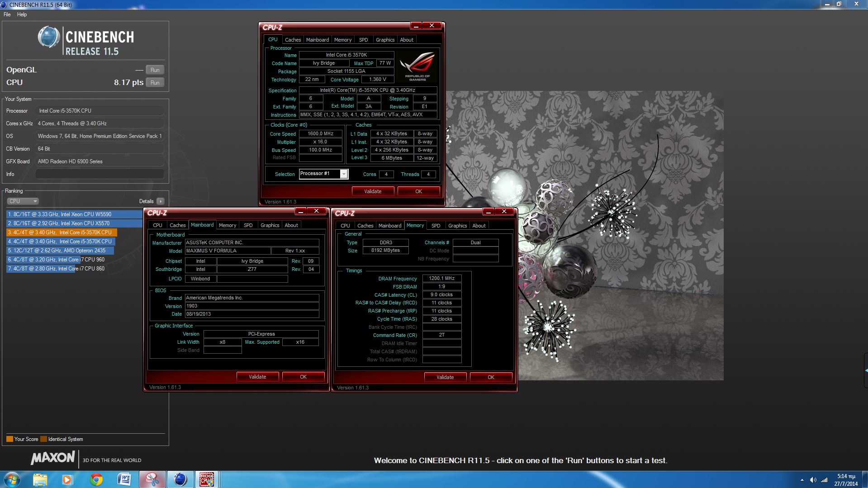Click the orange Your Score legend swatch

(9, 439)
